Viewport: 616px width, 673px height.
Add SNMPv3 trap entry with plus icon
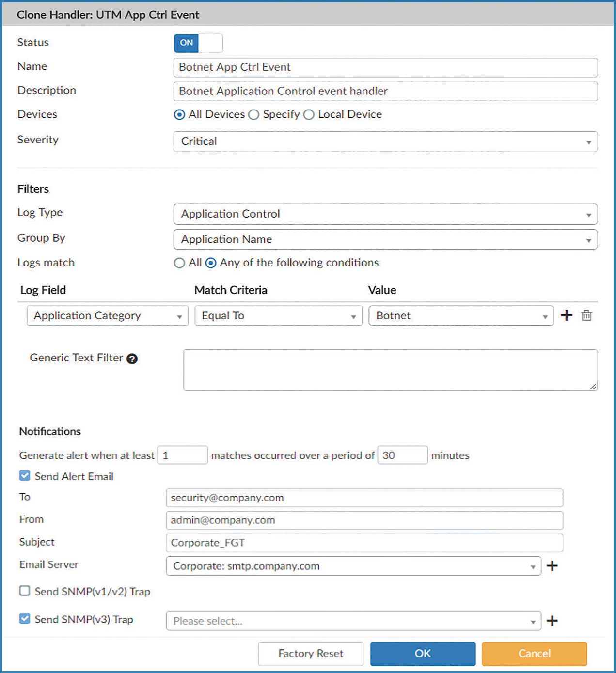[552, 621]
